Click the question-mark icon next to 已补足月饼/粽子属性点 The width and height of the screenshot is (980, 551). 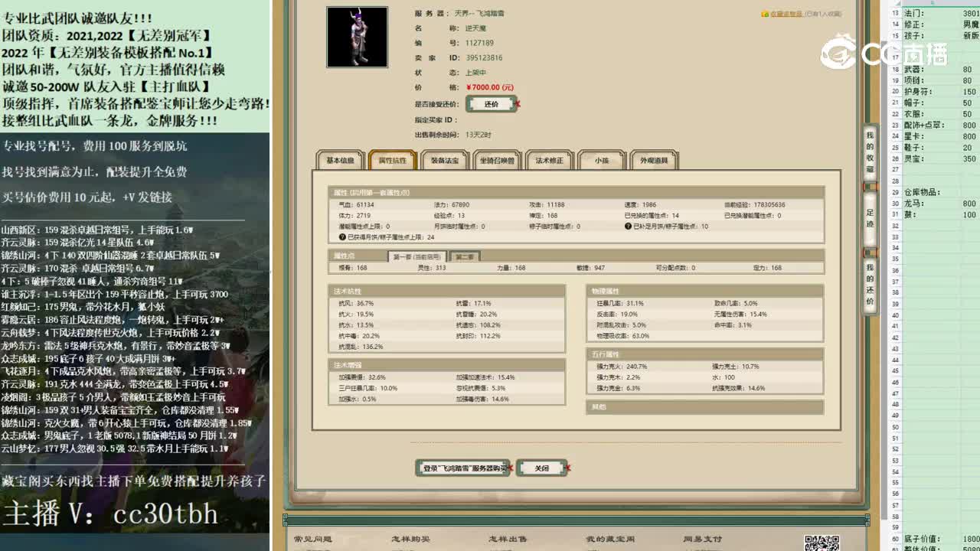pyautogui.click(x=628, y=227)
